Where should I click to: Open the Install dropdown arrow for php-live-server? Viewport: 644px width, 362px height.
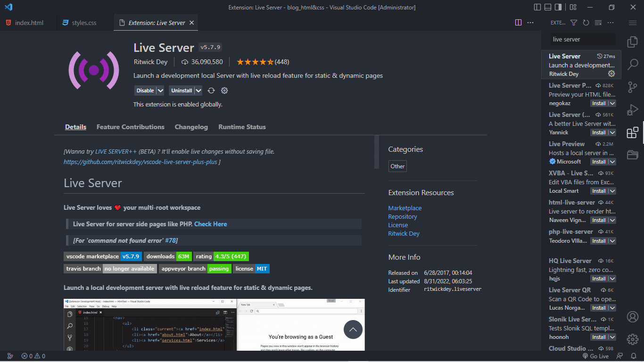[612, 241]
